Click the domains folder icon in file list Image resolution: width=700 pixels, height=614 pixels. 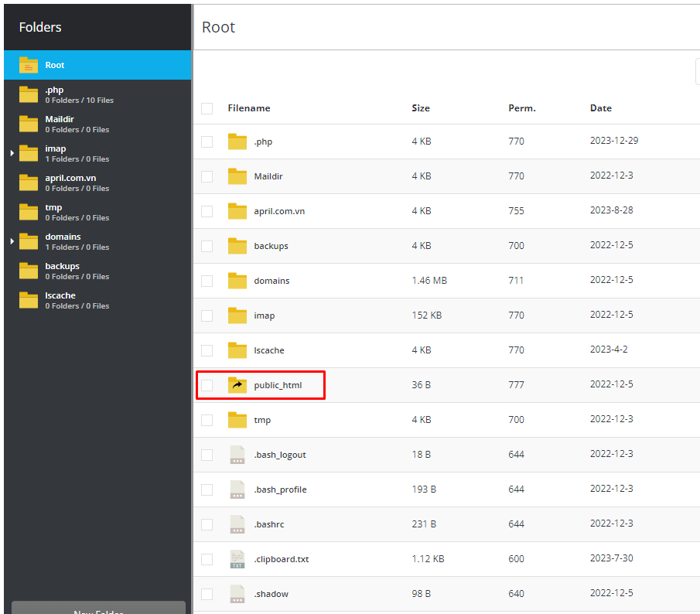point(237,281)
